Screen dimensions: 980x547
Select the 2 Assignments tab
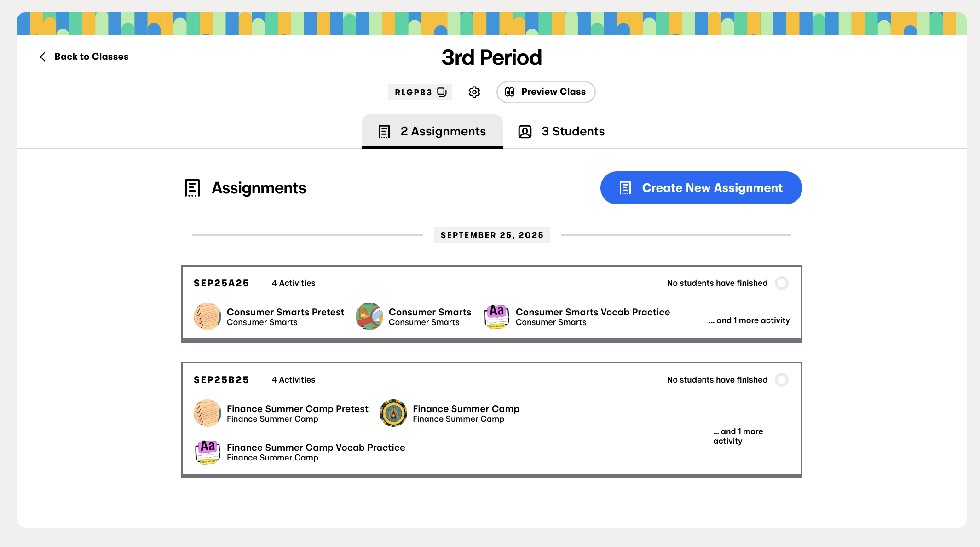[432, 132]
